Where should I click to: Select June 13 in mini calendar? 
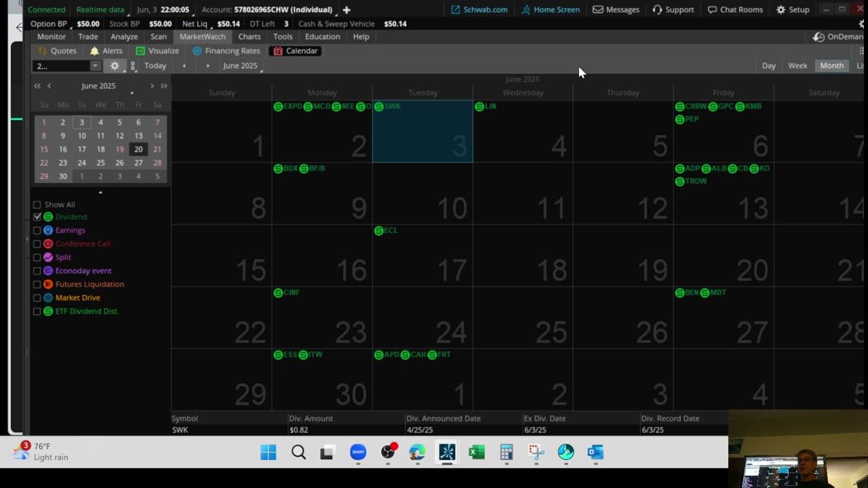138,136
